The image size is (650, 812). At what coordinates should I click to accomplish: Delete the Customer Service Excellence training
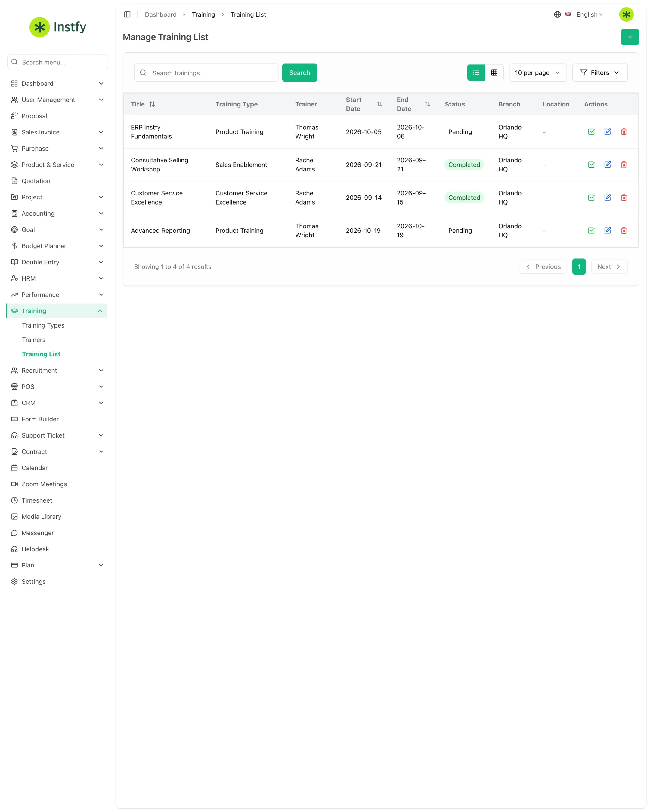tap(624, 198)
